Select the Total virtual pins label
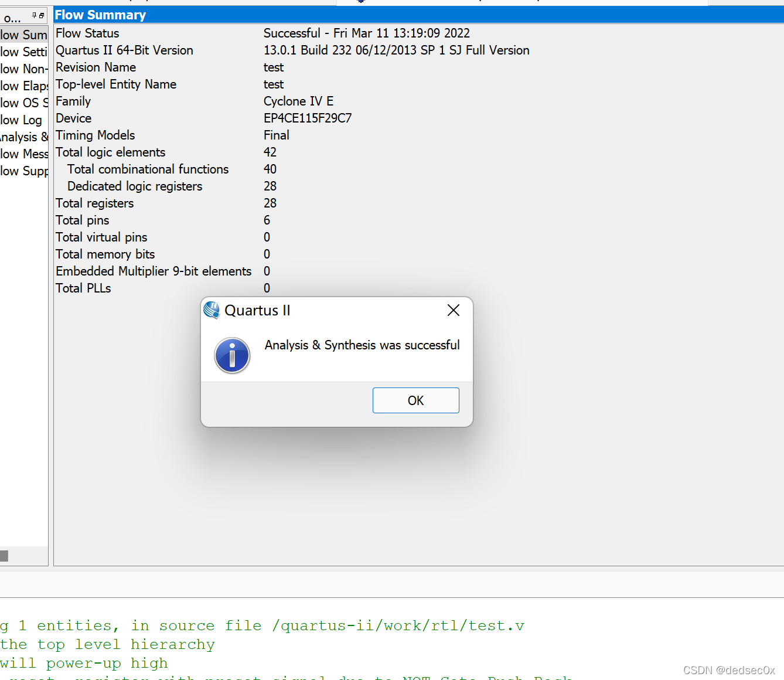784x680 pixels. [x=101, y=237]
